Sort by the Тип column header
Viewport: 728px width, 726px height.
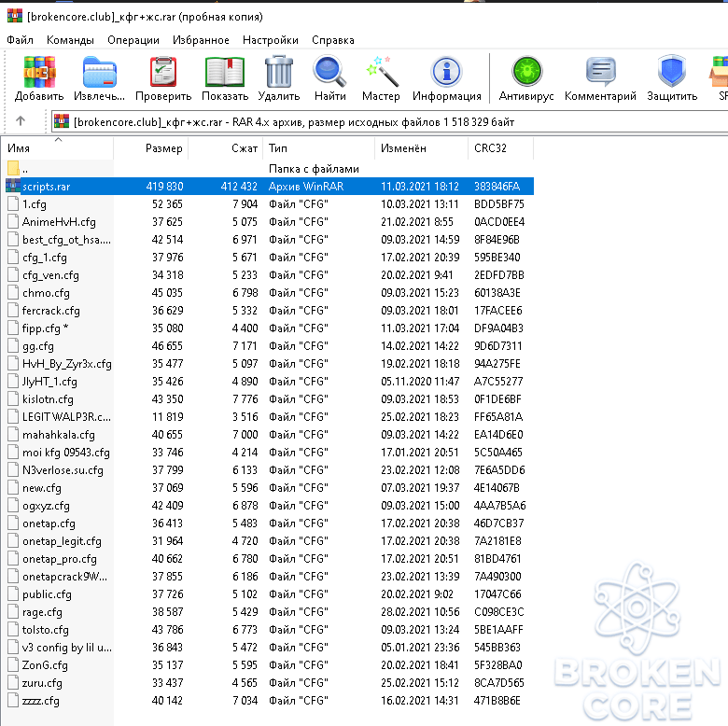pyautogui.click(x=318, y=148)
